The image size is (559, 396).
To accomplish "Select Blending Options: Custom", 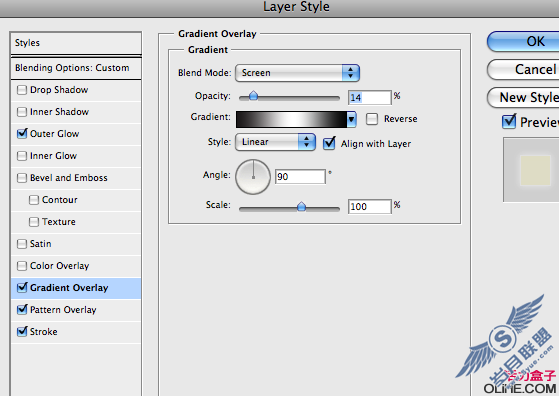I will [76, 68].
